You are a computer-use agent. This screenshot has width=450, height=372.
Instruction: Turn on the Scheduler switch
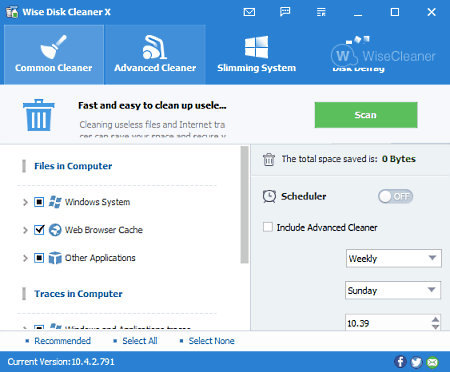coord(395,196)
